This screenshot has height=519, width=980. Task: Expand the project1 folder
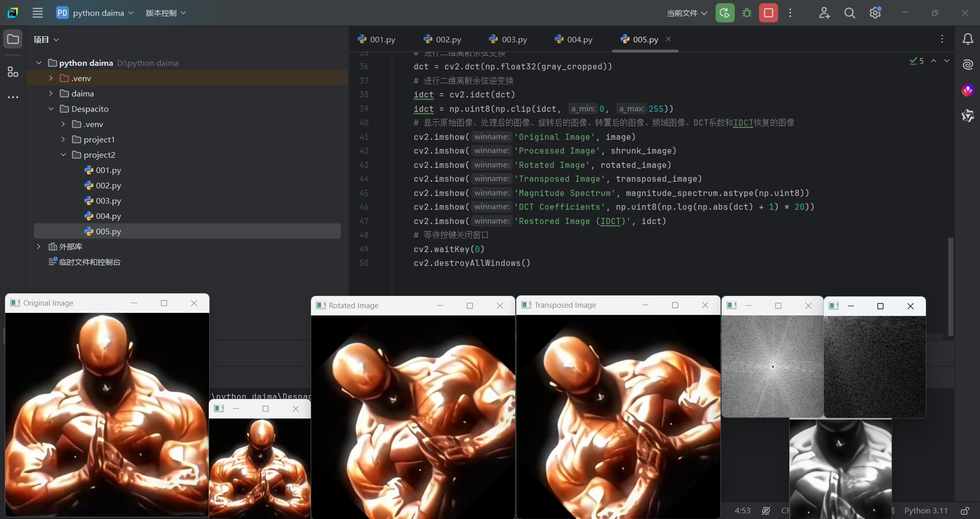63,139
